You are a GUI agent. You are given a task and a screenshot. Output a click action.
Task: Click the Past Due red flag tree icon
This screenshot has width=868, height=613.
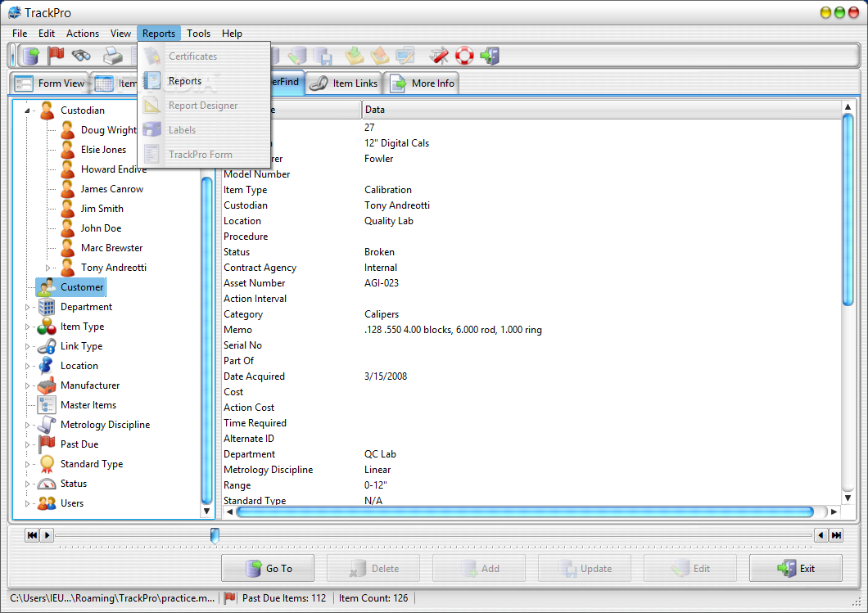pos(47,444)
